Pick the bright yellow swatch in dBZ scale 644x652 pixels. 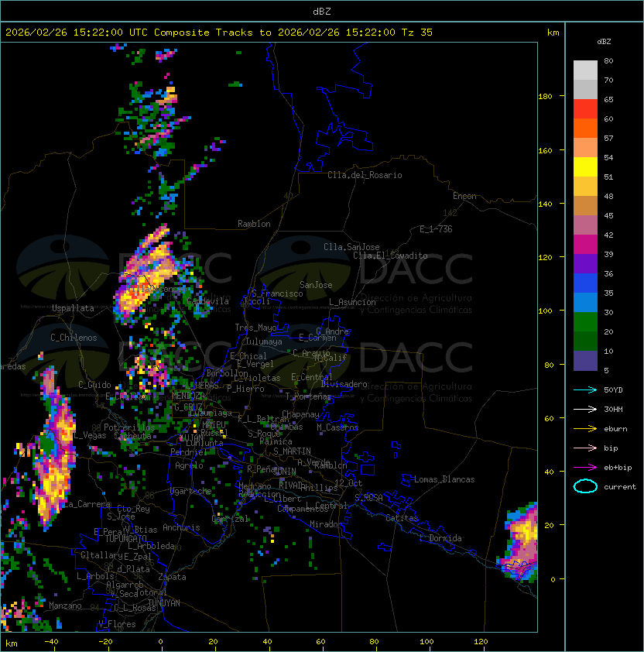tap(585, 167)
